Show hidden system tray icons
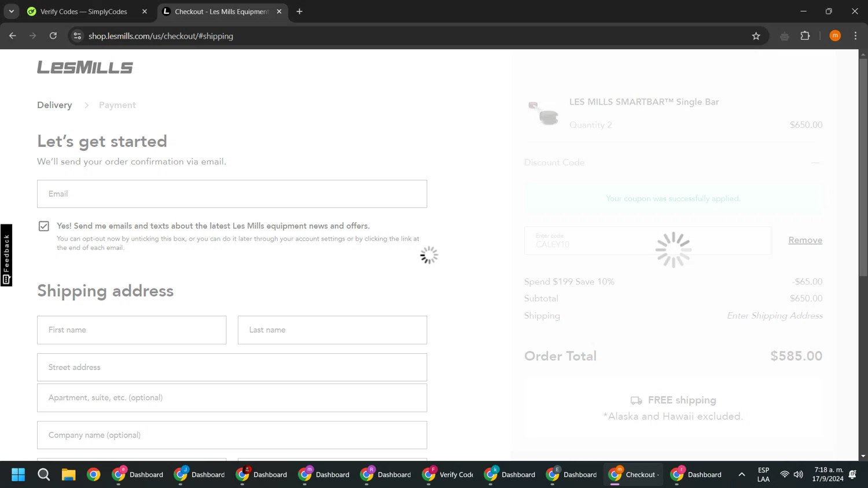Image resolution: width=868 pixels, height=488 pixels. click(741, 475)
